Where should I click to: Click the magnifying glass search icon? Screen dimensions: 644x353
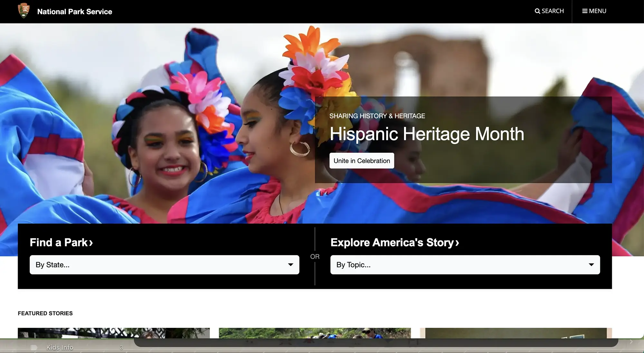(x=537, y=11)
